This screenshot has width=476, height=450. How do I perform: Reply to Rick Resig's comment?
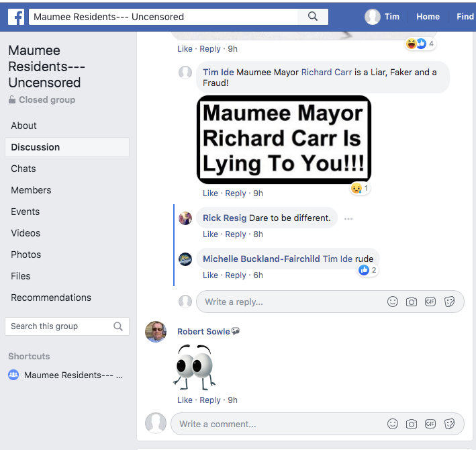236,234
